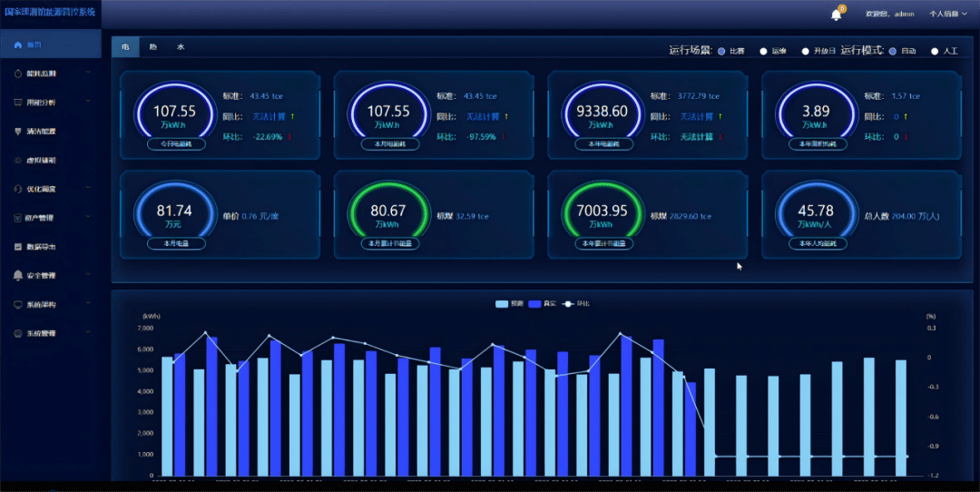
Task: Open 清洁能源 in the sidebar
Action: click(x=41, y=132)
